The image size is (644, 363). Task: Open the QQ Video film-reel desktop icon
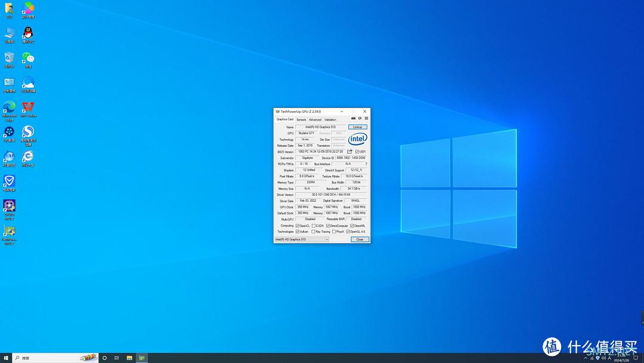point(9,134)
